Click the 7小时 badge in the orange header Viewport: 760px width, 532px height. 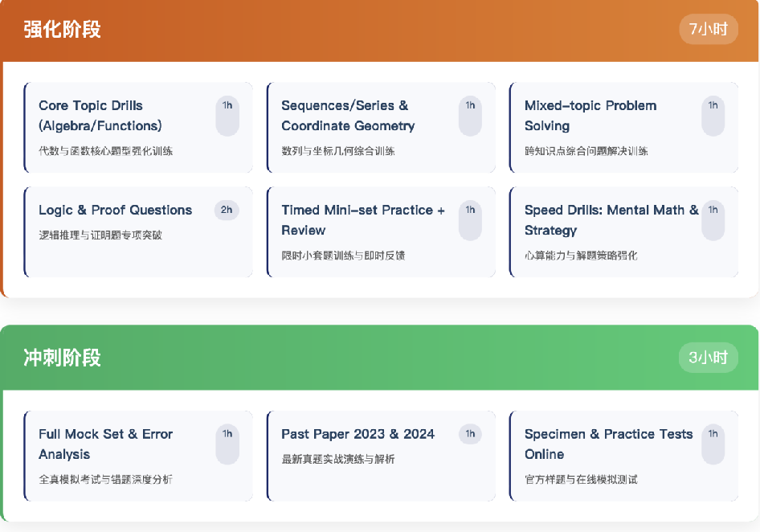[x=708, y=30]
